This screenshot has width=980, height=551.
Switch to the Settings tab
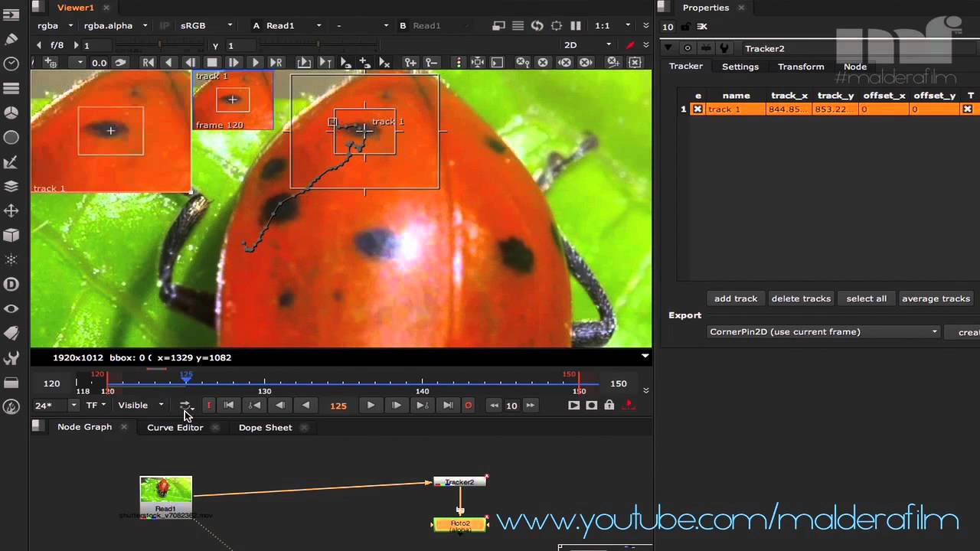coord(740,67)
